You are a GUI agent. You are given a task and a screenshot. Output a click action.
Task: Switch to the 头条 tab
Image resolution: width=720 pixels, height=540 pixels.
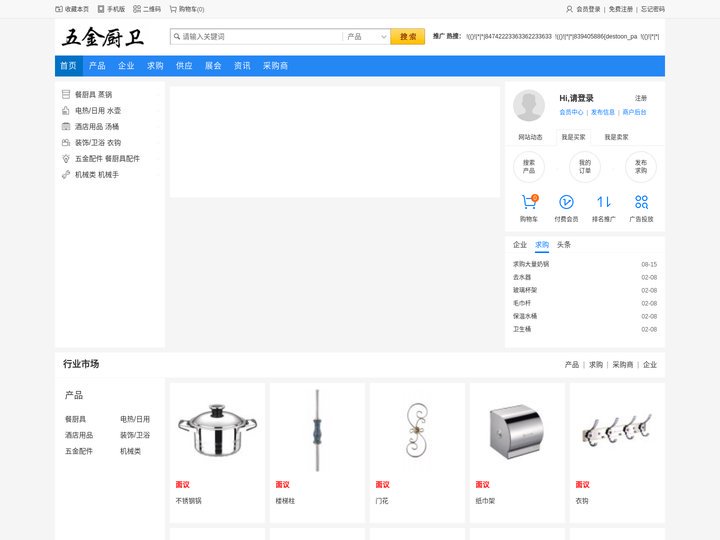pyautogui.click(x=564, y=245)
